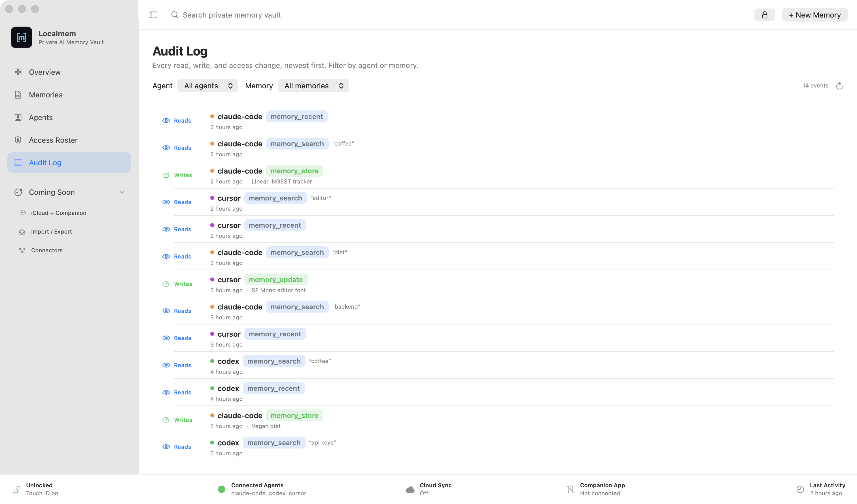The image size is (857, 504).
Task: Click the memory_search tag with query "editor"
Action: pyautogui.click(x=275, y=198)
